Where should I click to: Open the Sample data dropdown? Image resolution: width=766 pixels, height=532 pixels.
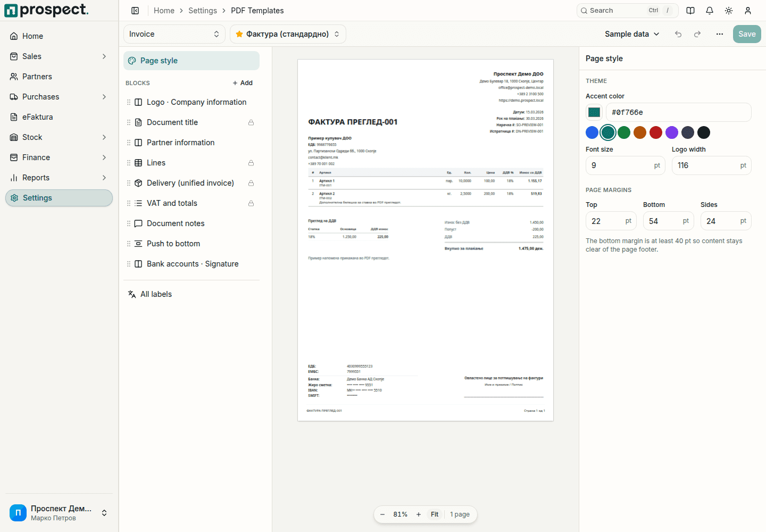tap(632, 34)
